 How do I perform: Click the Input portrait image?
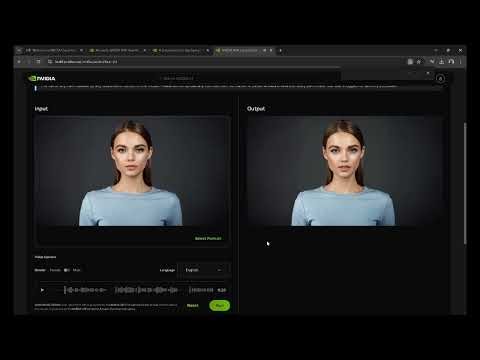click(x=132, y=172)
